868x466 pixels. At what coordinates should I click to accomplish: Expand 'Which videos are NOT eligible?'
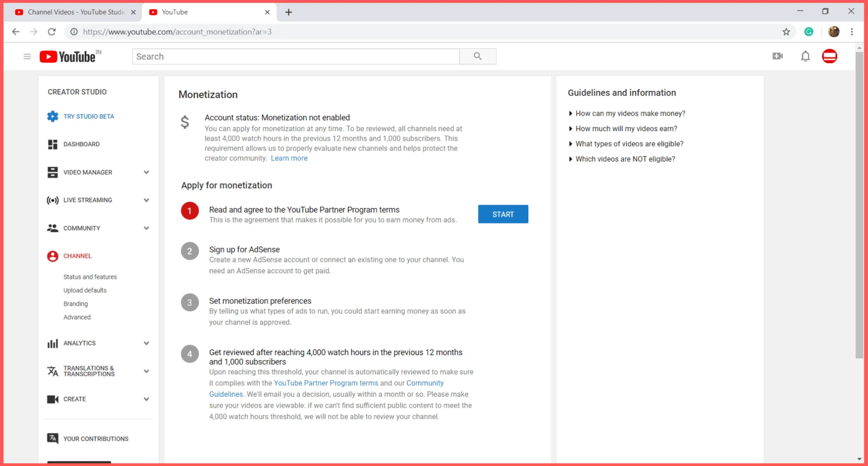[x=622, y=159]
